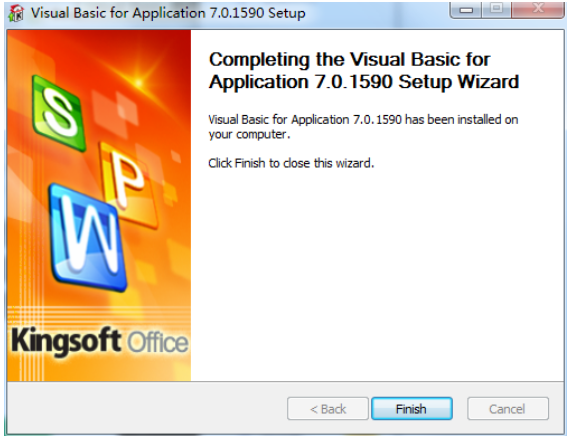The image size is (570, 436).
Task: Click the disabled maximize window button
Action: [497, 9]
